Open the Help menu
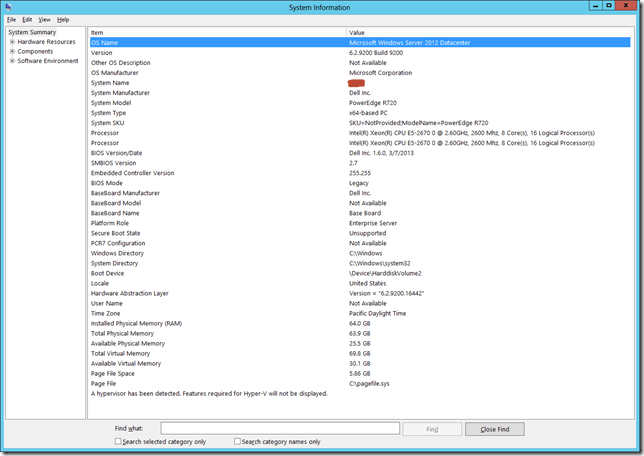This screenshot has height=456, width=644. (x=63, y=20)
